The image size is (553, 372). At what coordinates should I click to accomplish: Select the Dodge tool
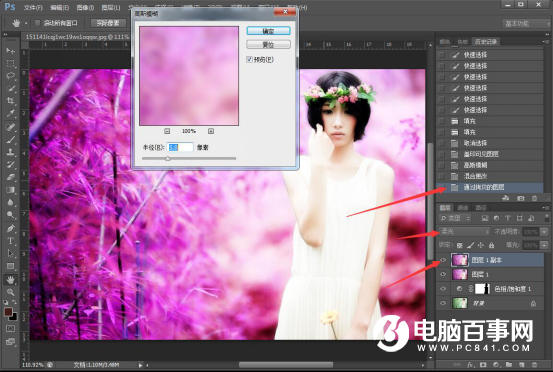click(x=10, y=215)
